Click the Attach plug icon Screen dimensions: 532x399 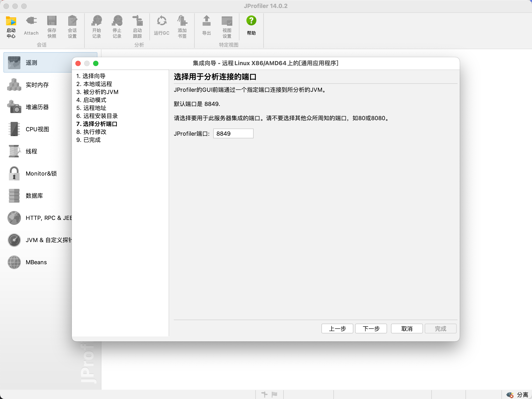coord(31,21)
